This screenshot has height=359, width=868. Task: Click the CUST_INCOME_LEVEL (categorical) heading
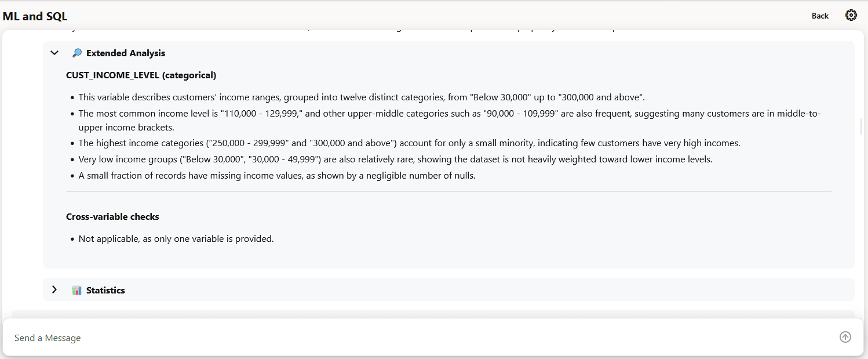(141, 75)
